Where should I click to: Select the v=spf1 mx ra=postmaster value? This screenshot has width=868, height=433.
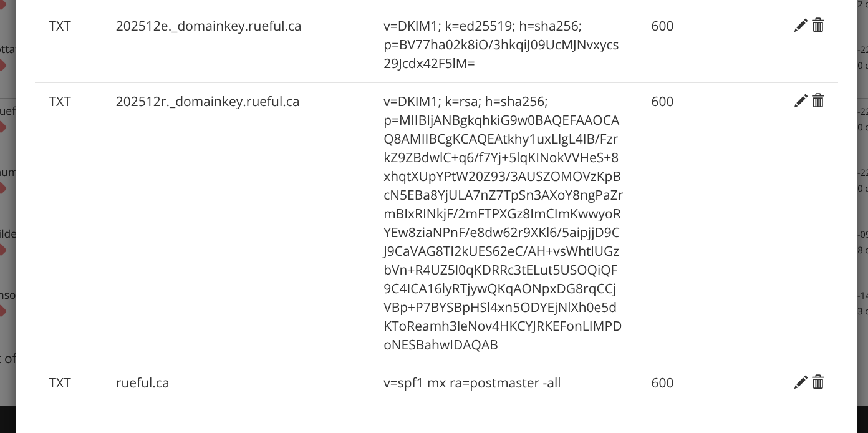[x=472, y=383]
